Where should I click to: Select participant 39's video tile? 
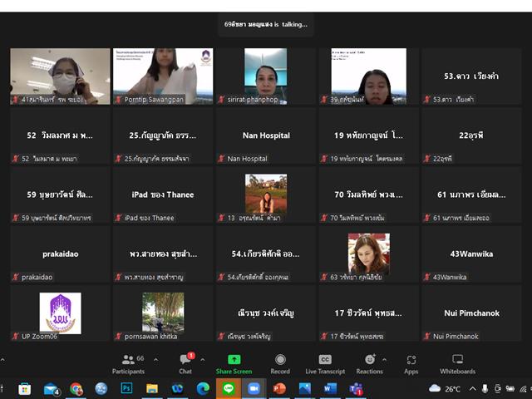(369, 76)
